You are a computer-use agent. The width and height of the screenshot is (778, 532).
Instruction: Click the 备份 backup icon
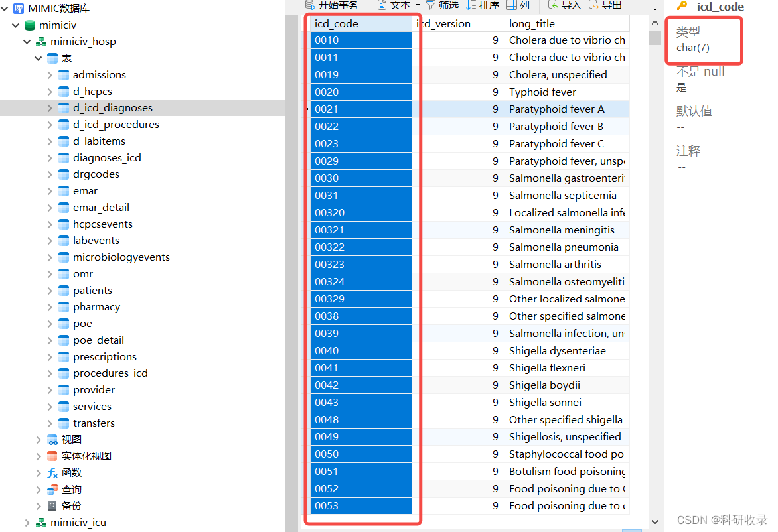click(x=52, y=506)
